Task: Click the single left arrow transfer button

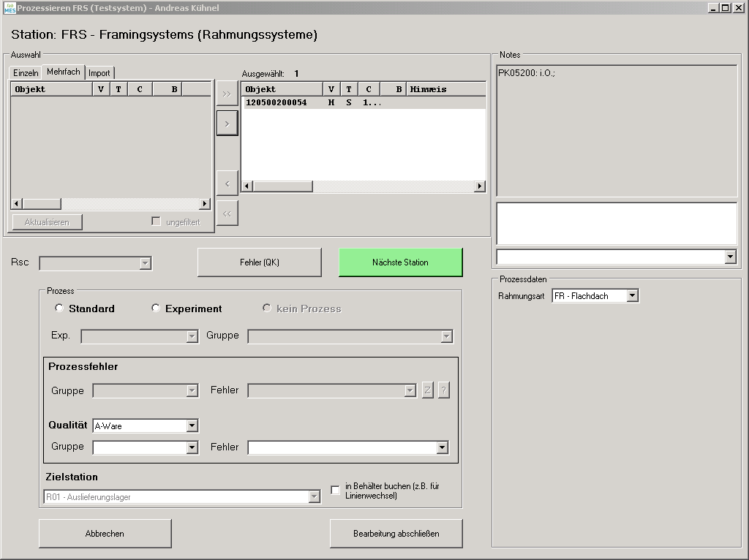Action: coord(227,183)
